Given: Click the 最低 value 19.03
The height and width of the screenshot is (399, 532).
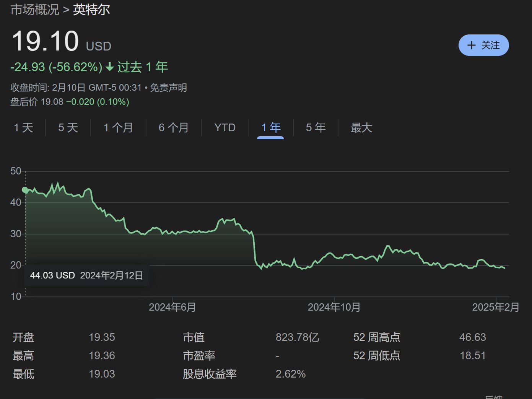Looking at the screenshot, I should pyautogui.click(x=102, y=374).
